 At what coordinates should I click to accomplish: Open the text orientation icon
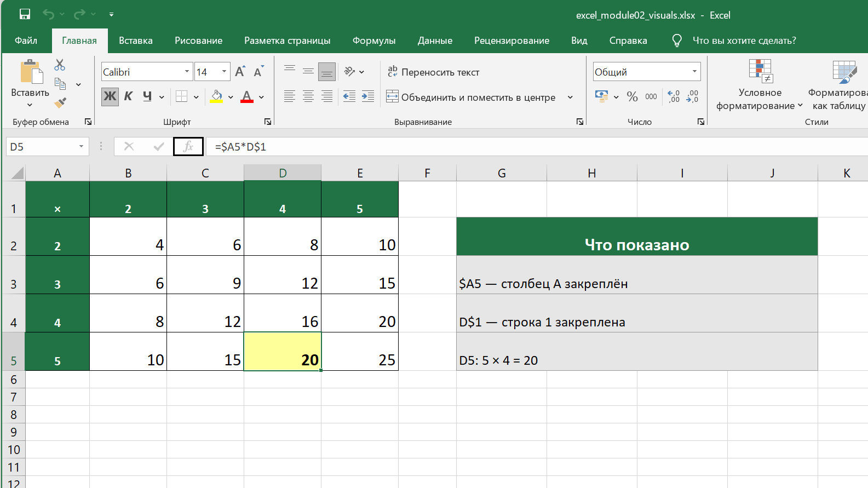tap(350, 71)
